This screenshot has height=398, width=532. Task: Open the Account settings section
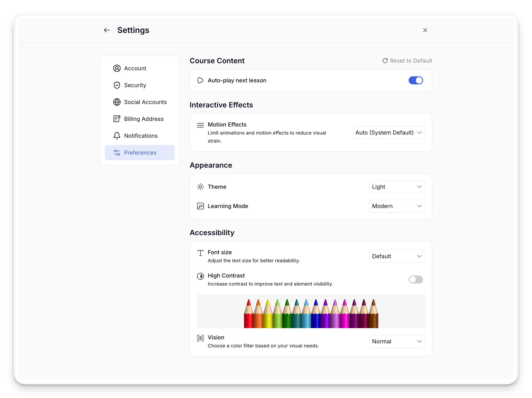140,68
